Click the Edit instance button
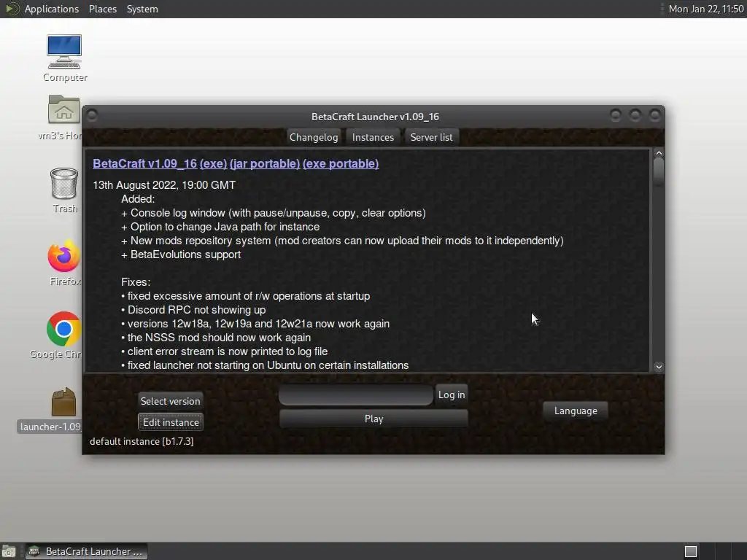The height and width of the screenshot is (560, 747). point(171,422)
